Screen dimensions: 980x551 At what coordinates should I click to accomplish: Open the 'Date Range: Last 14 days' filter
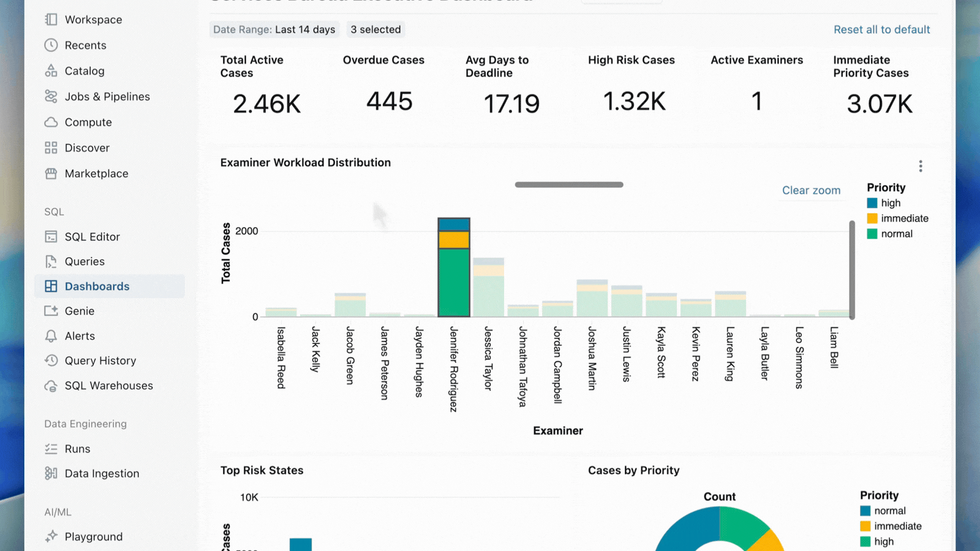tap(274, 29)
